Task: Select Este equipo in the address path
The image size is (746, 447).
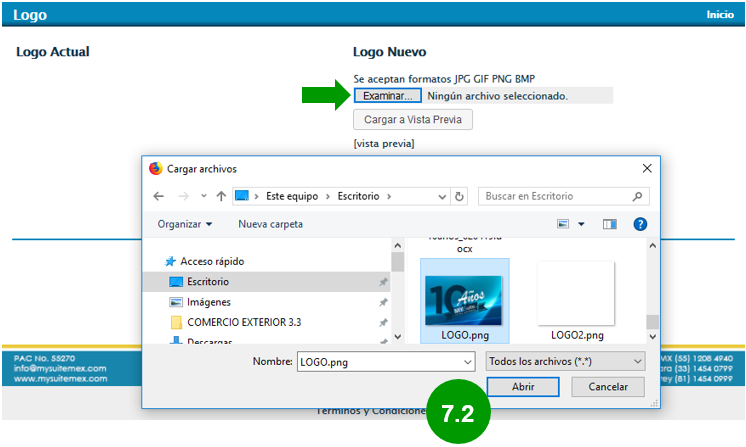Action: [292, 196]
